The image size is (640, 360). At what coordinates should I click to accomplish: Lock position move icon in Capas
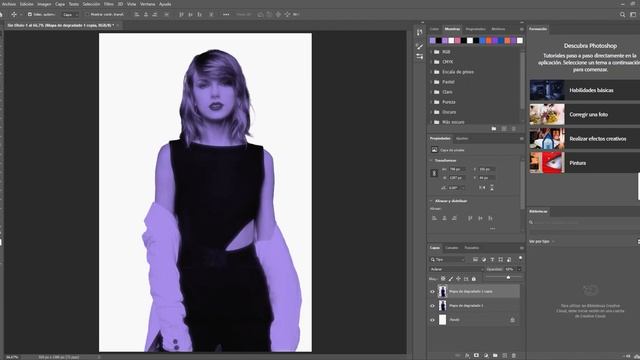pos(458,279)
